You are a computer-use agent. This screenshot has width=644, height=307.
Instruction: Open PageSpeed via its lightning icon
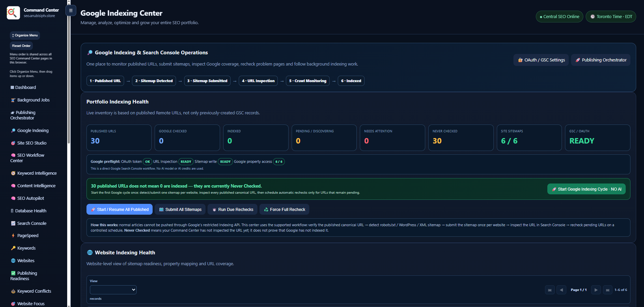(x=13, y=236)
